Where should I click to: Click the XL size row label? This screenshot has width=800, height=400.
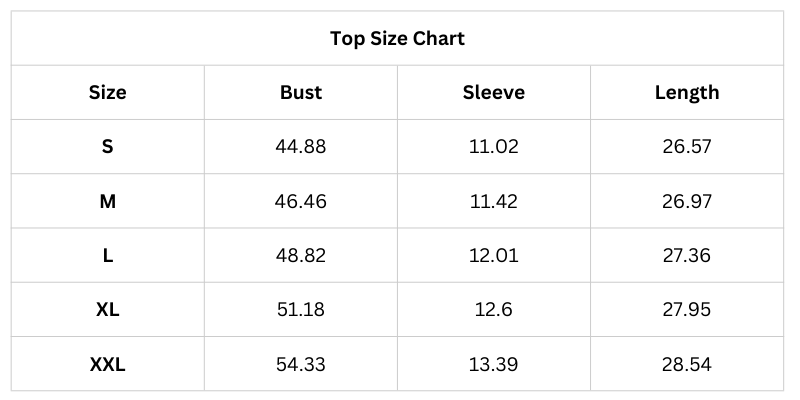[108, 309]
